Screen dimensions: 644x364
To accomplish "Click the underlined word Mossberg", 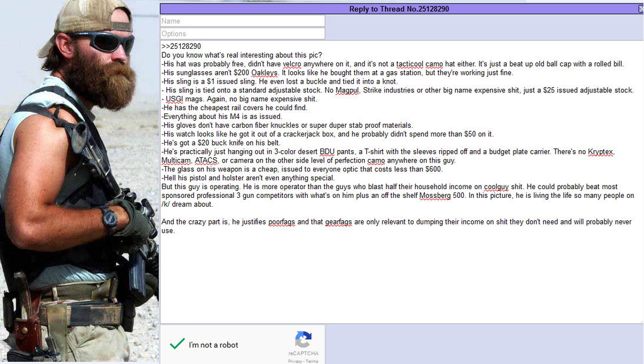I will point(435,196).
